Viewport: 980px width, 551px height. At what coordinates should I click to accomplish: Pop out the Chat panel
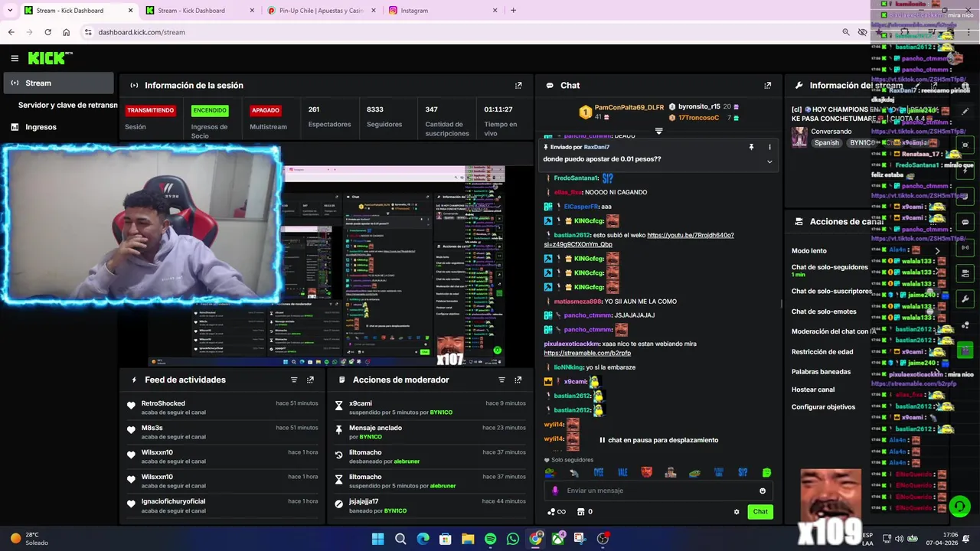coord(767,86)
